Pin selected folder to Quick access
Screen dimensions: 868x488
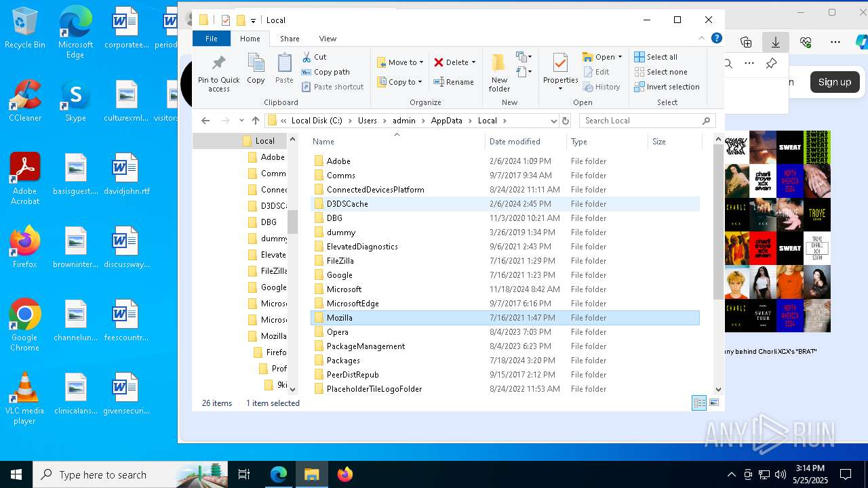(x=218, y=73)
